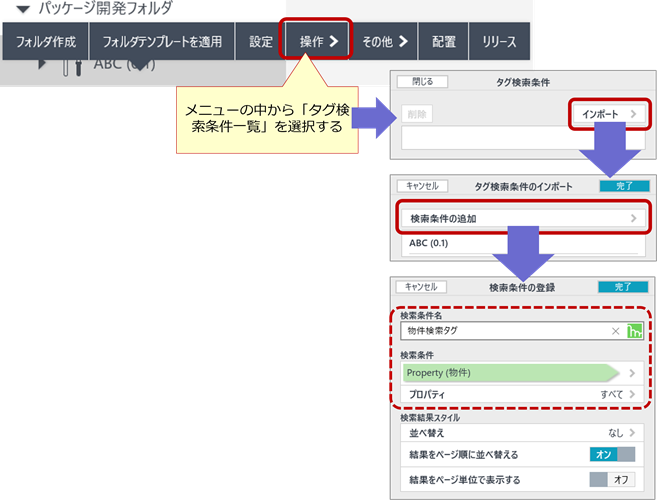Click 完了 in タグ検索条件のインポート dialog
The image size is (657, 500).
[x=624, y=186]
